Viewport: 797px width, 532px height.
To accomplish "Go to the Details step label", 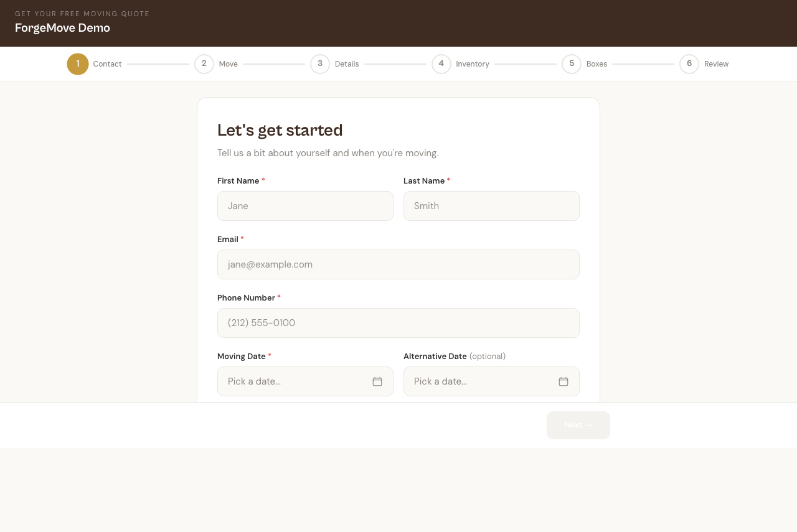I will coord(347,64).
